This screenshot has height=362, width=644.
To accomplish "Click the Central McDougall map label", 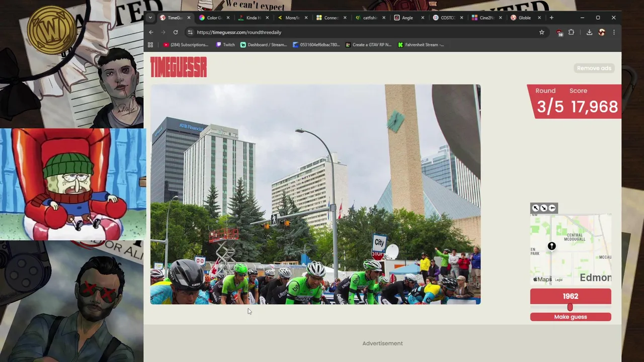I will [575, 237].
